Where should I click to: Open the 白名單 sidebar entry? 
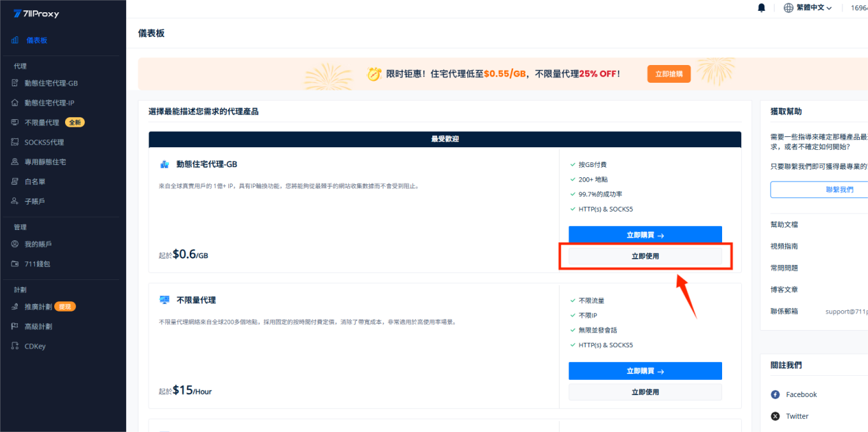tap(34, 181)
